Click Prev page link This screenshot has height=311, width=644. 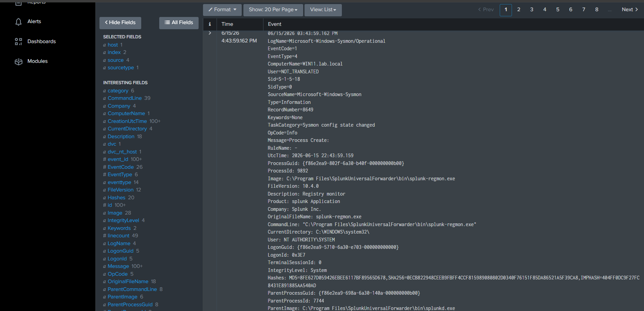[486, 10]
